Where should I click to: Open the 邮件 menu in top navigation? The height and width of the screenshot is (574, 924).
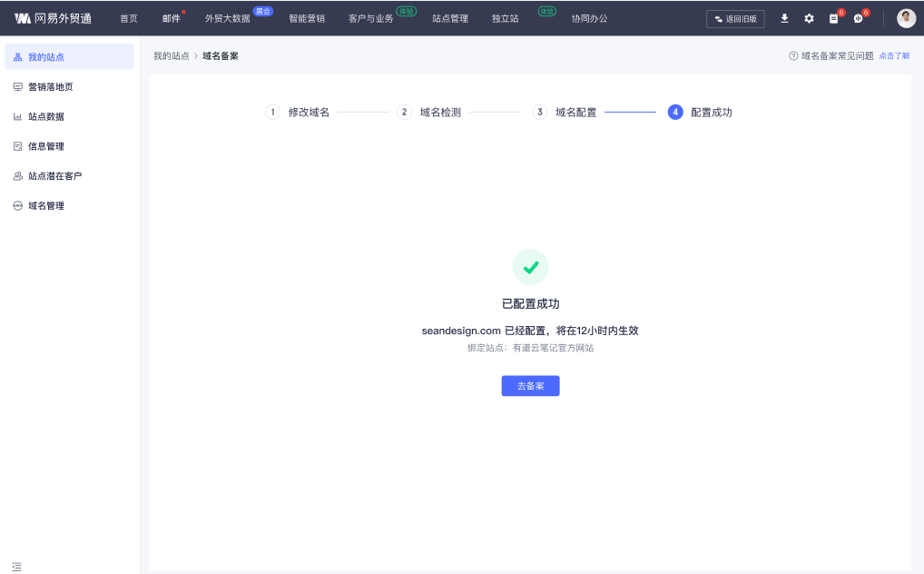click(x=171, y=18)
